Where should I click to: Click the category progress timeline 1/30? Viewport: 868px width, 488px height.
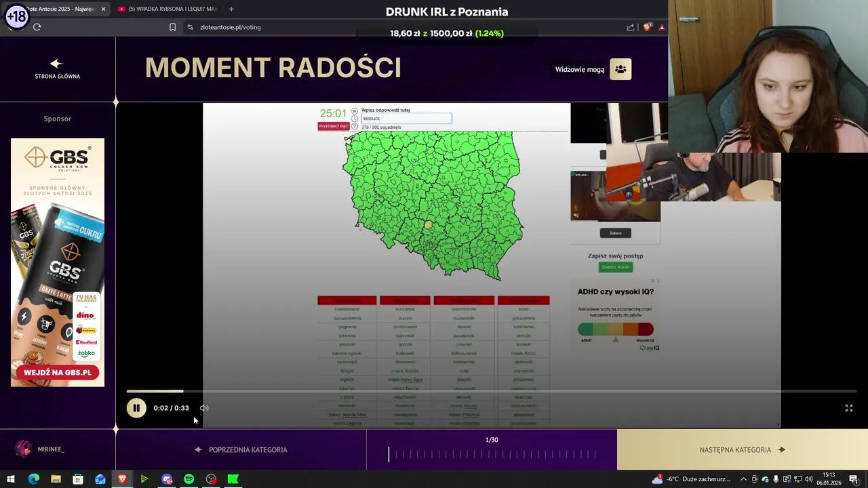(492, 454)
